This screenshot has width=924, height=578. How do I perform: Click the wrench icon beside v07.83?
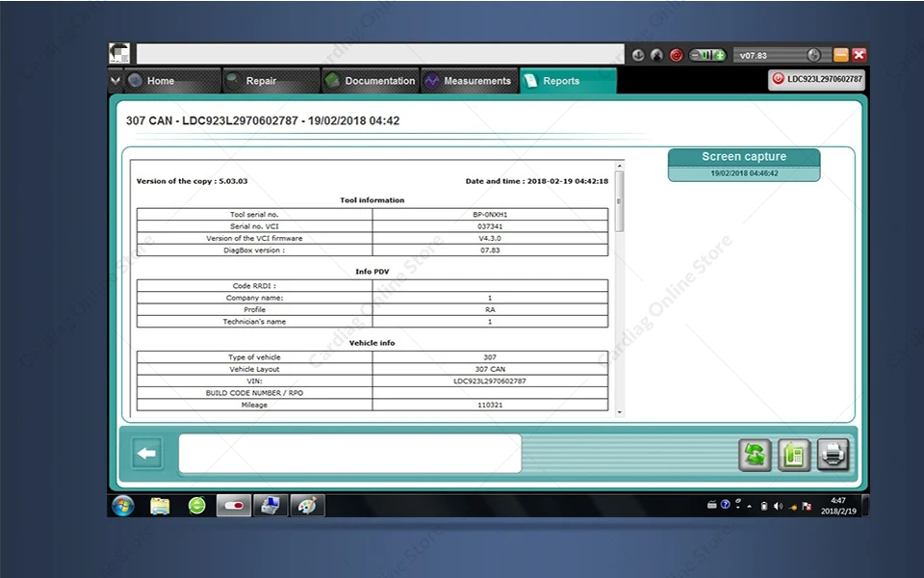point(814,55)
